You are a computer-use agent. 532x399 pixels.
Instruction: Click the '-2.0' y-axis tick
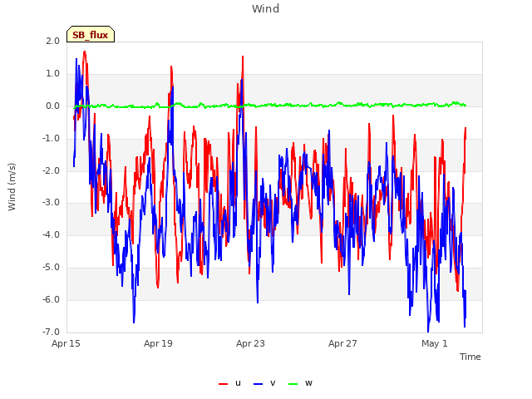coord(51,170)
